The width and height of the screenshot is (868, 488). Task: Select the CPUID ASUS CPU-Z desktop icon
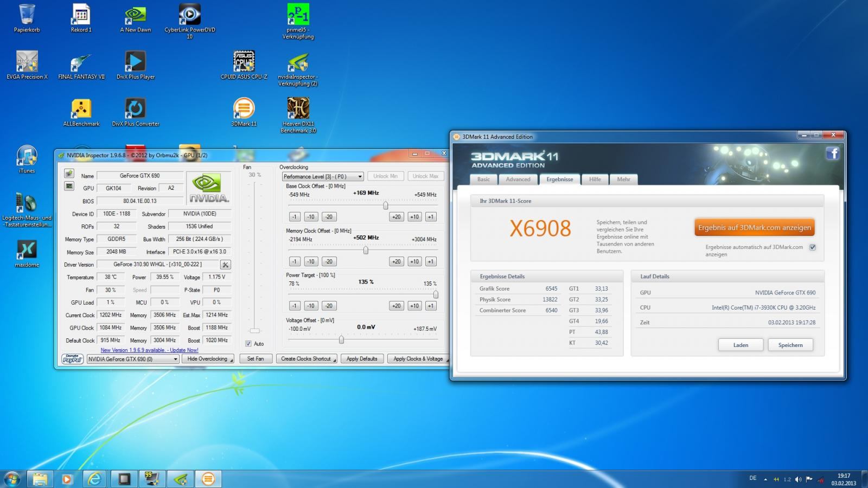(x=244, y=65)
